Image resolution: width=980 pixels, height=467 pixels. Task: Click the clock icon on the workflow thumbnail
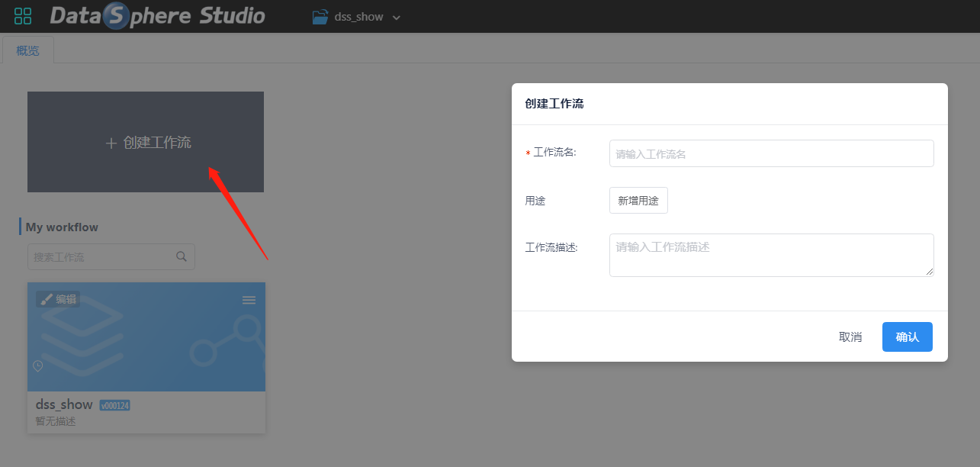point(38,366)
